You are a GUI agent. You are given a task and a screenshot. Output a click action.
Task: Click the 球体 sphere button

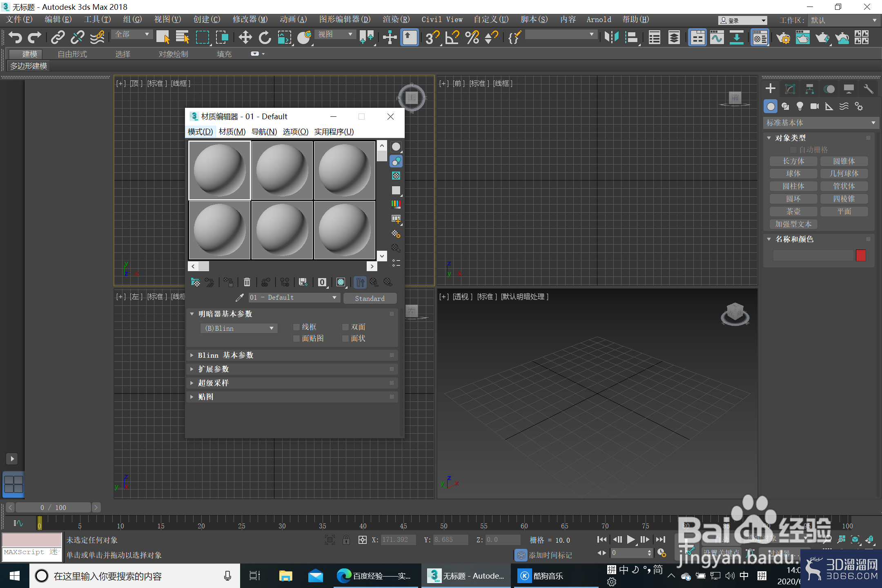pos(793,174)
